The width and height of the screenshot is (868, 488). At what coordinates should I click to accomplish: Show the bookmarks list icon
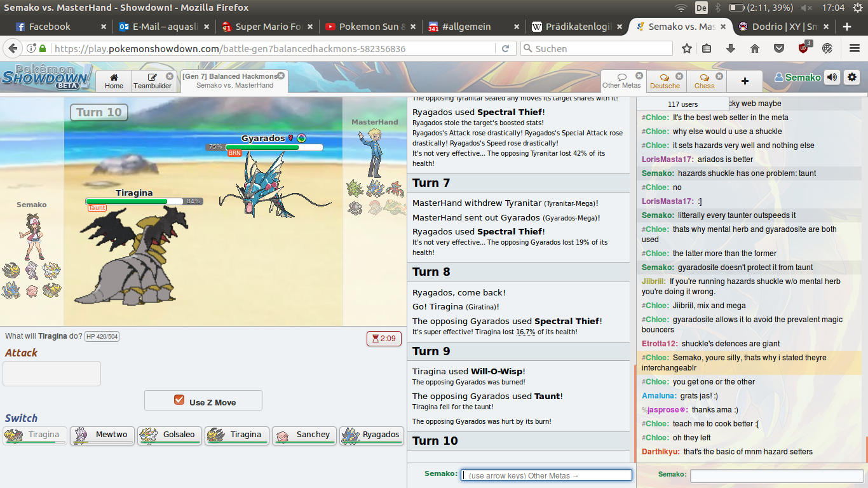(x=707, y=49)
